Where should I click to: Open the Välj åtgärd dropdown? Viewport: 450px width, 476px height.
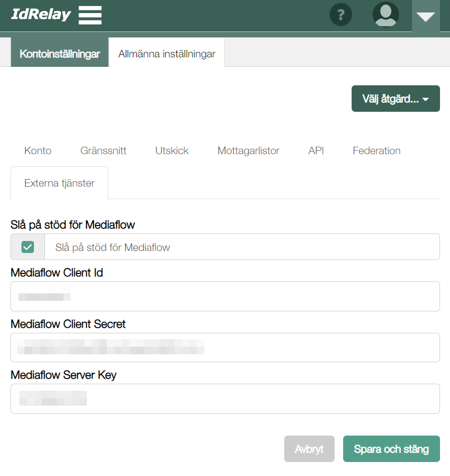coord(396,99)
